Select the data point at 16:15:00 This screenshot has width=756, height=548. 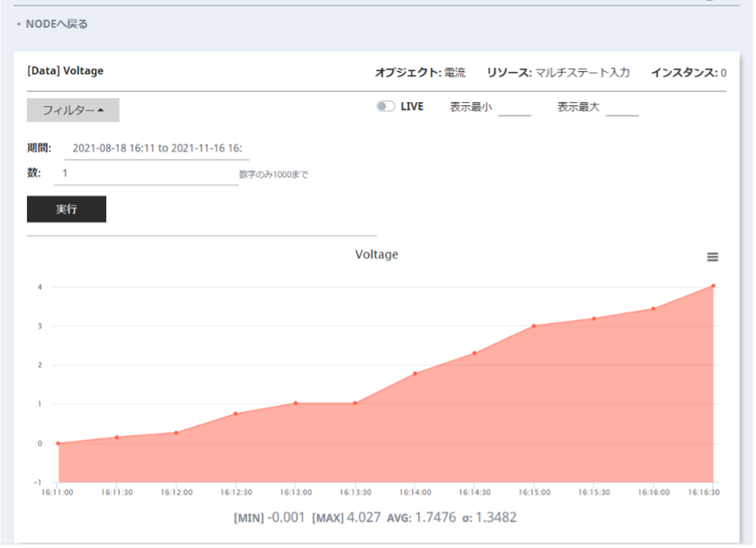pyautogui.click(x=534, y=326)
